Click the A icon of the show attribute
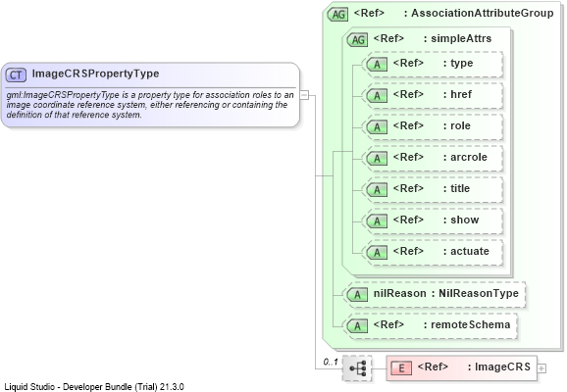Viewport: 567px width, 392px height. tap(377, 221)
